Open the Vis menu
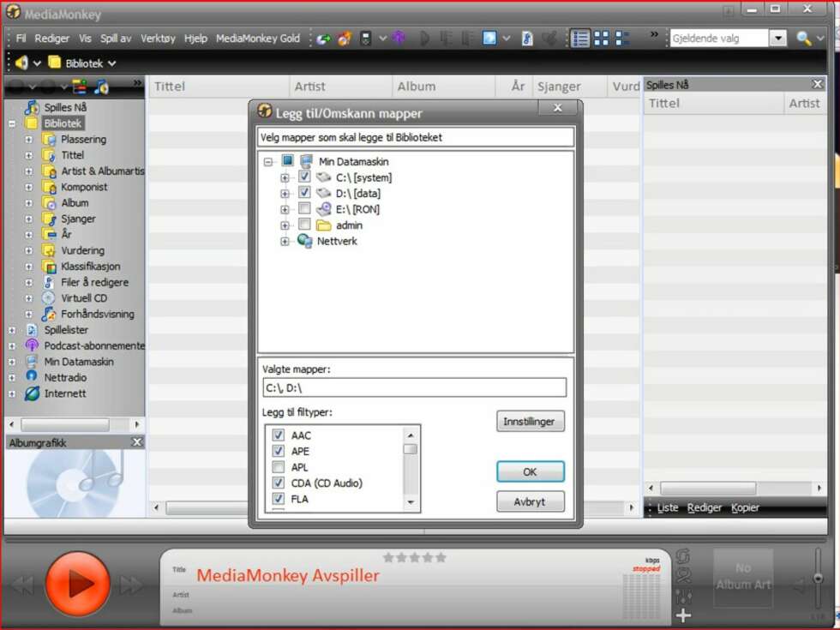Viewport: 840px width, 630px height. tap(85, 38)
